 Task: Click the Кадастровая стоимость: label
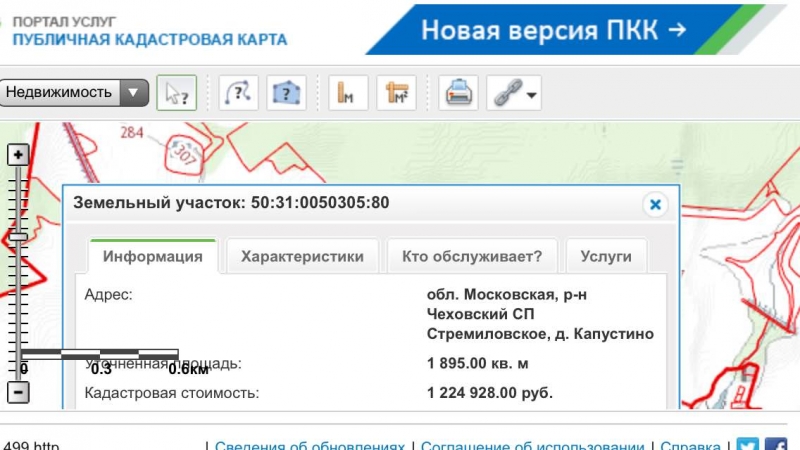[x=172, y=393]
